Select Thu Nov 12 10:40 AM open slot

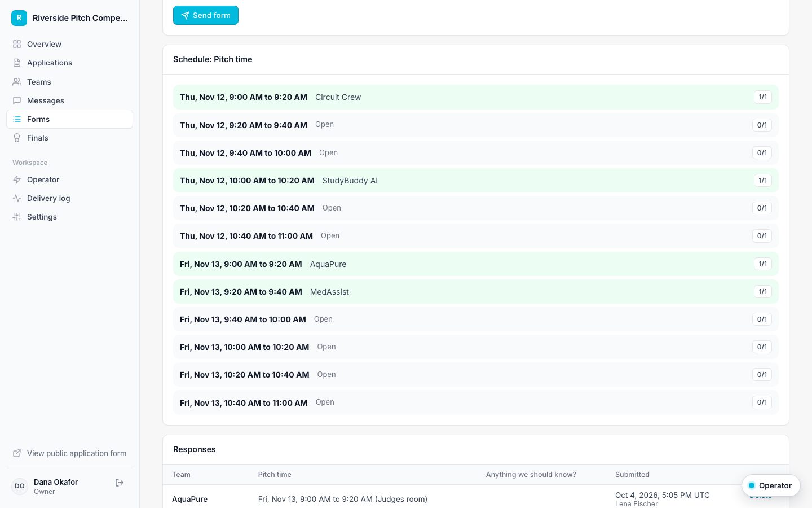click(x=476, y=236)
